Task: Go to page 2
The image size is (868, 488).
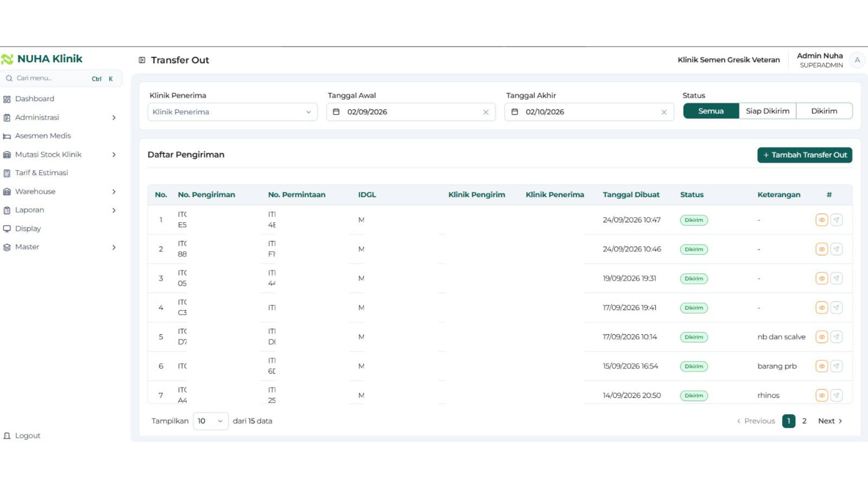Action: (x=804, y=421)
